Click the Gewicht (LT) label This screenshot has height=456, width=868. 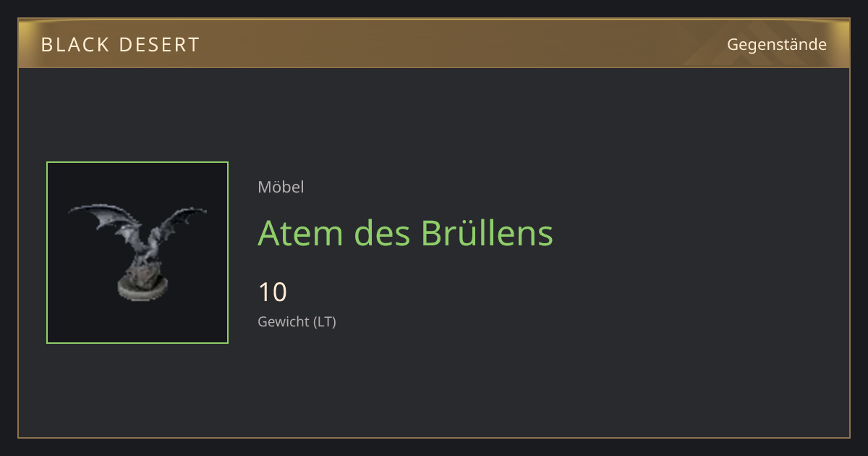click(x=297, y=322)
